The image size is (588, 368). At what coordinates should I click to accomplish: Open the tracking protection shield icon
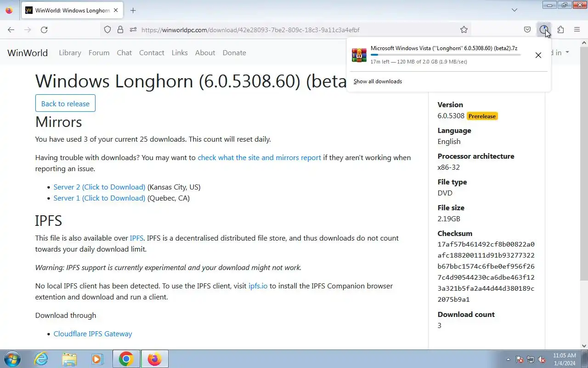pos(107,29)
